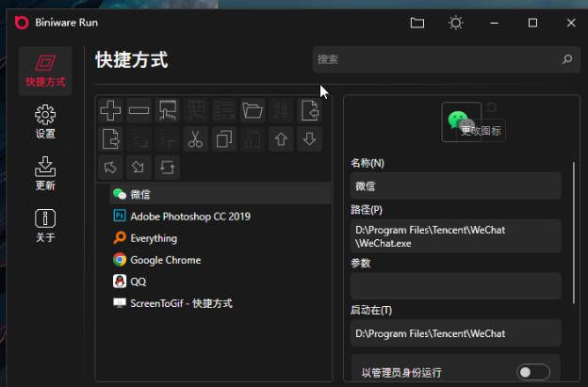Click the import file icon with left arrow
The height and width of the screenshot is (387, 588).
(309, 110)
